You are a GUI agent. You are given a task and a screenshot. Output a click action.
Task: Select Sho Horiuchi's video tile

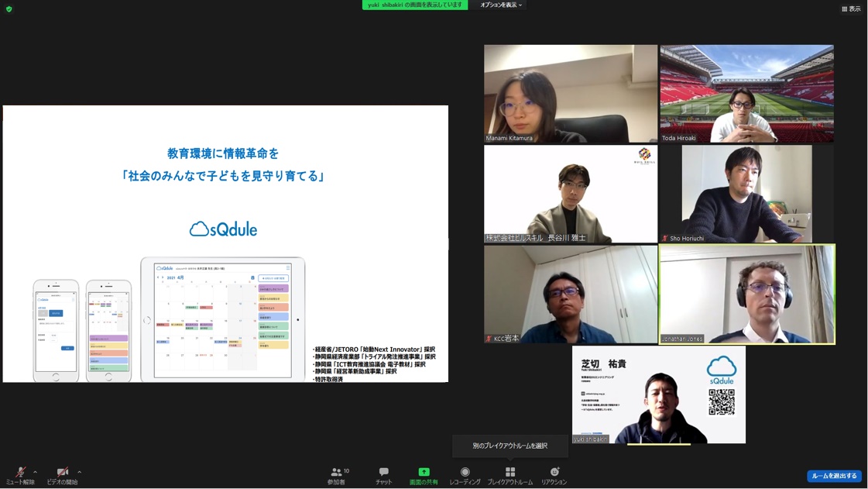point(746,194)
